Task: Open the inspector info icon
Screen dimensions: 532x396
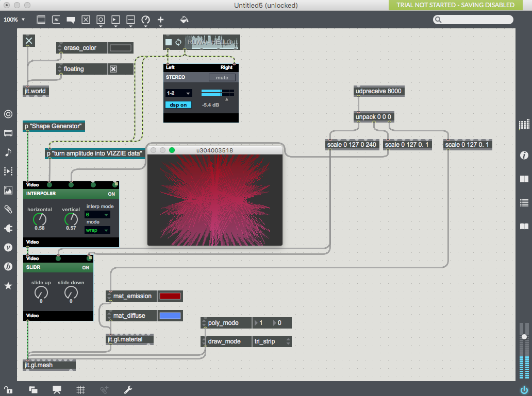Action: click(524, 155)
